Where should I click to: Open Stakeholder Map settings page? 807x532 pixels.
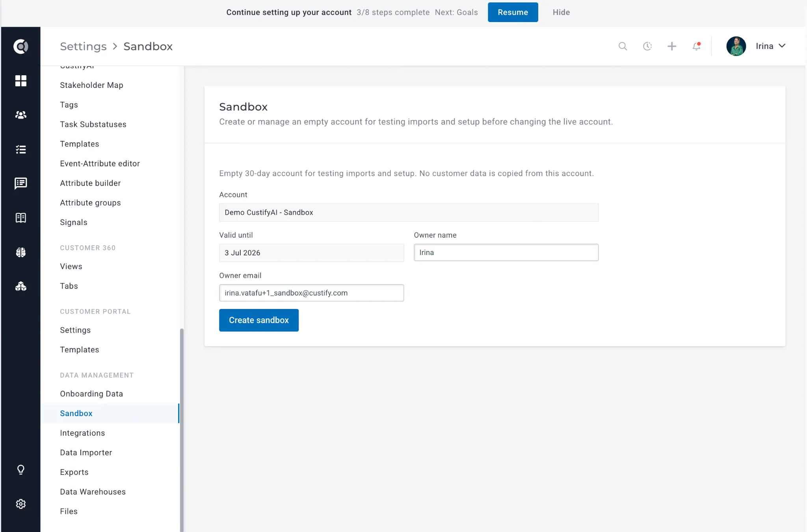91,85
